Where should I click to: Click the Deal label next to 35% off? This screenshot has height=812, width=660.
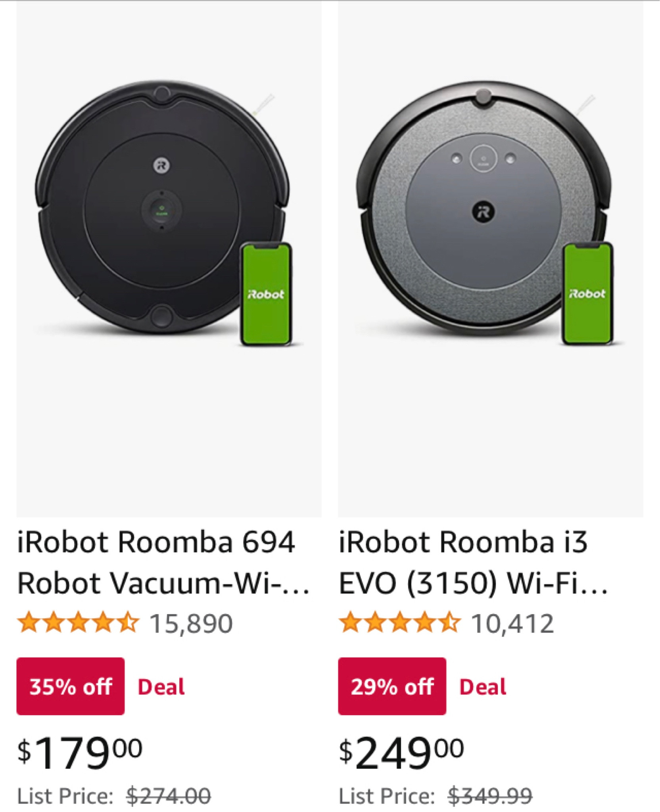point(161,687)
